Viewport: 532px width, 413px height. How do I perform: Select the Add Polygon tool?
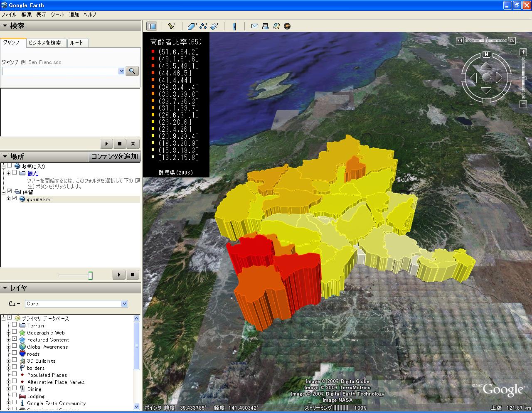coord(192,26)
